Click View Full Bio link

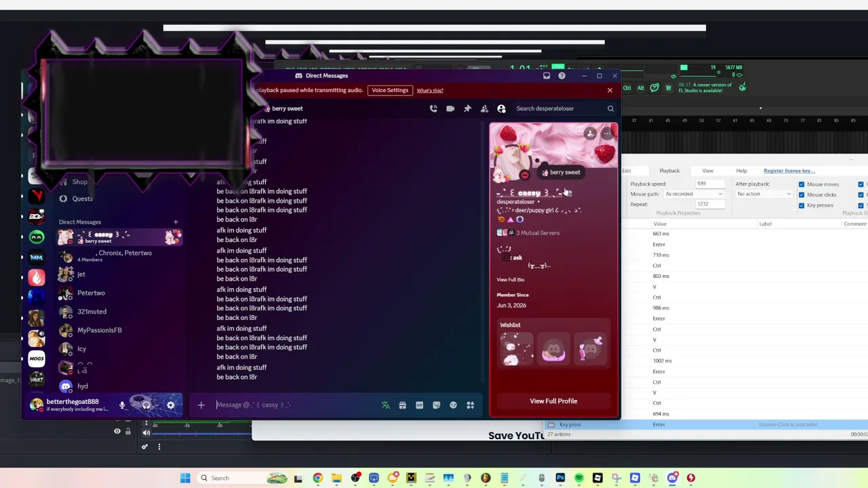[510, 279]
